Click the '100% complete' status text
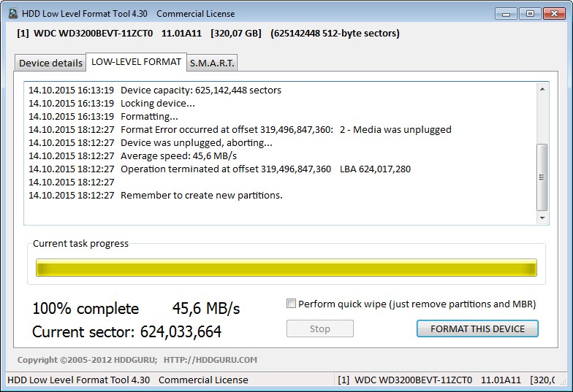 pyautogui.click(x=86, y=309)
